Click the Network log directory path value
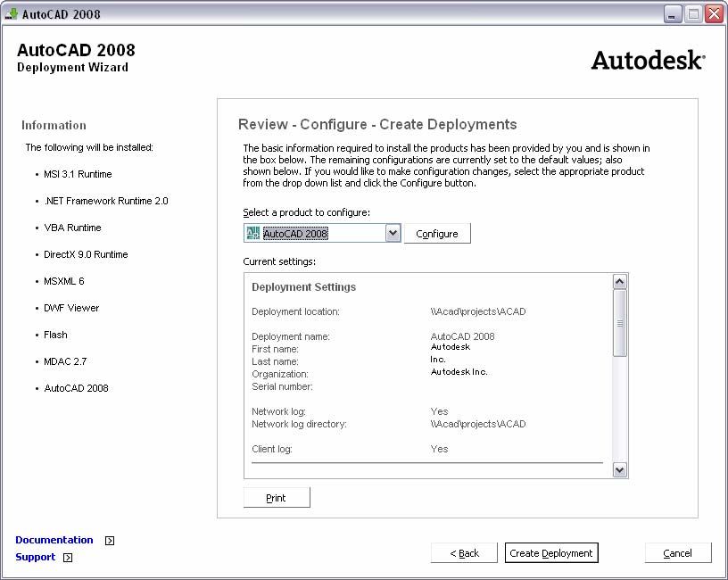Image resolution: width=728 pixels, height=580 pixels. tap(478, 424)
